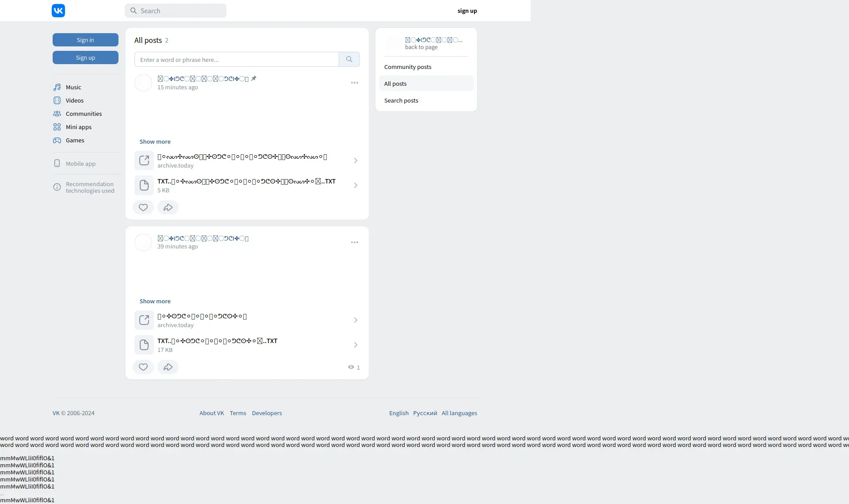
Task: Share the second post via arrow icon
Action: point(168,367)
